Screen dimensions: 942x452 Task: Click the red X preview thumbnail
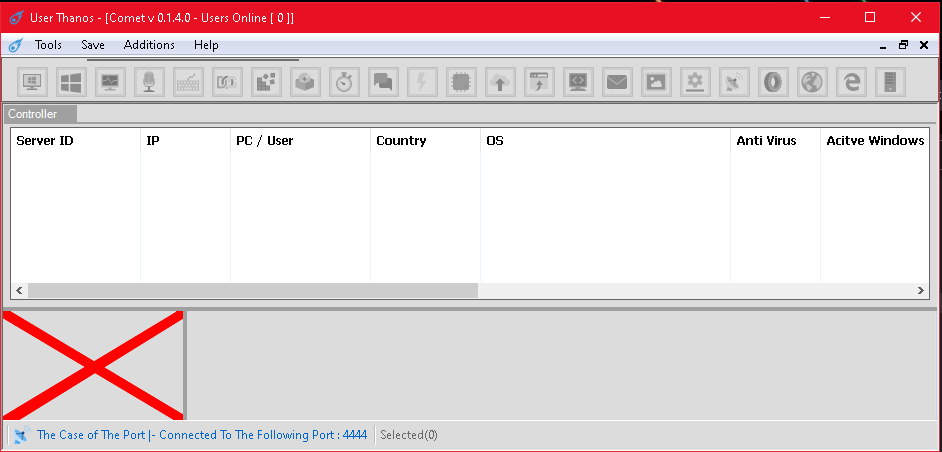(x=93, y=366)
